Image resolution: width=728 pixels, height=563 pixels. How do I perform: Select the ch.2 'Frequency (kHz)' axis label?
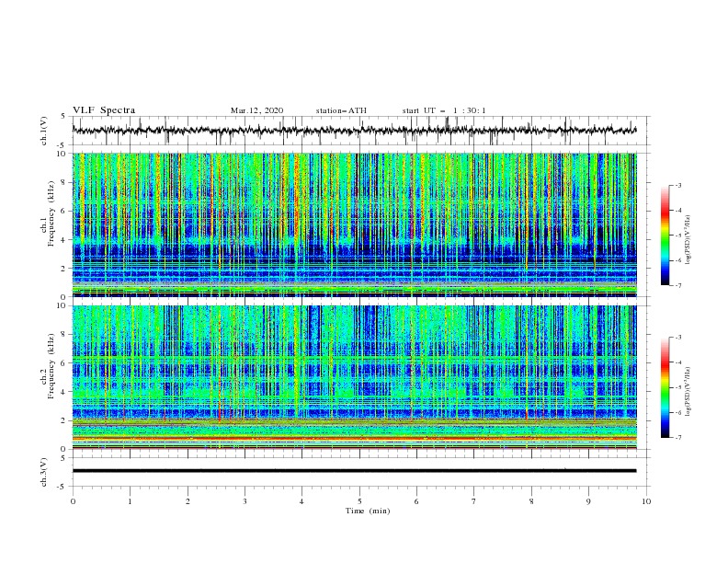click(x=51, y=365)
